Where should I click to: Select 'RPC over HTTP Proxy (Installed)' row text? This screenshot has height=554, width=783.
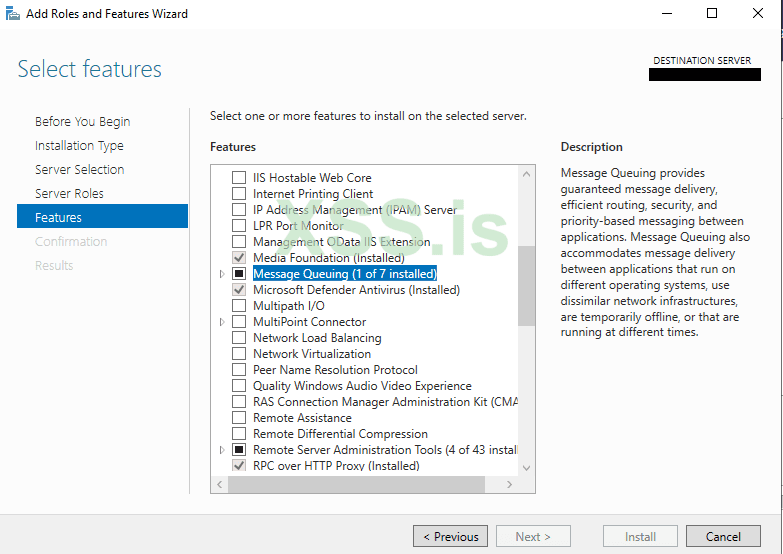336,466
